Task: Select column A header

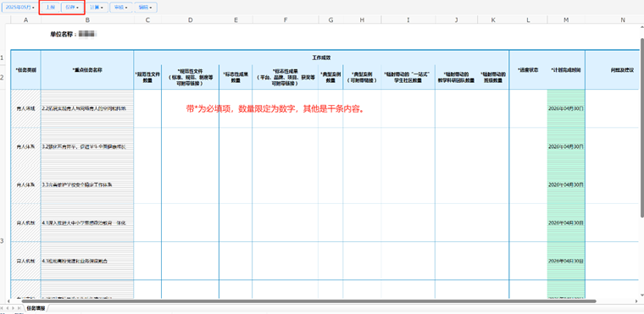Action: point(26,19)
